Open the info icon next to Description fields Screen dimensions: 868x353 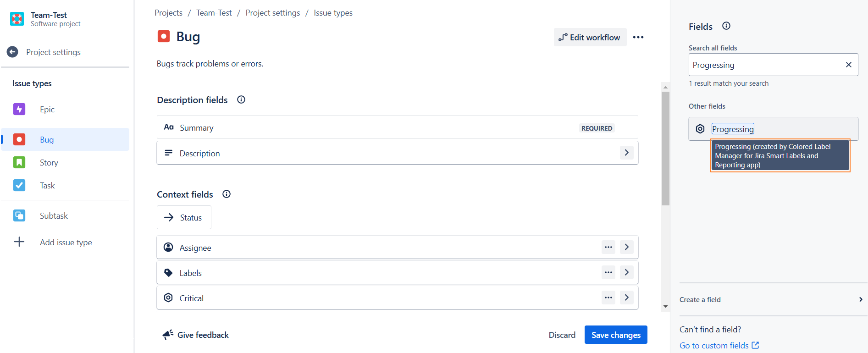[241, 100]
